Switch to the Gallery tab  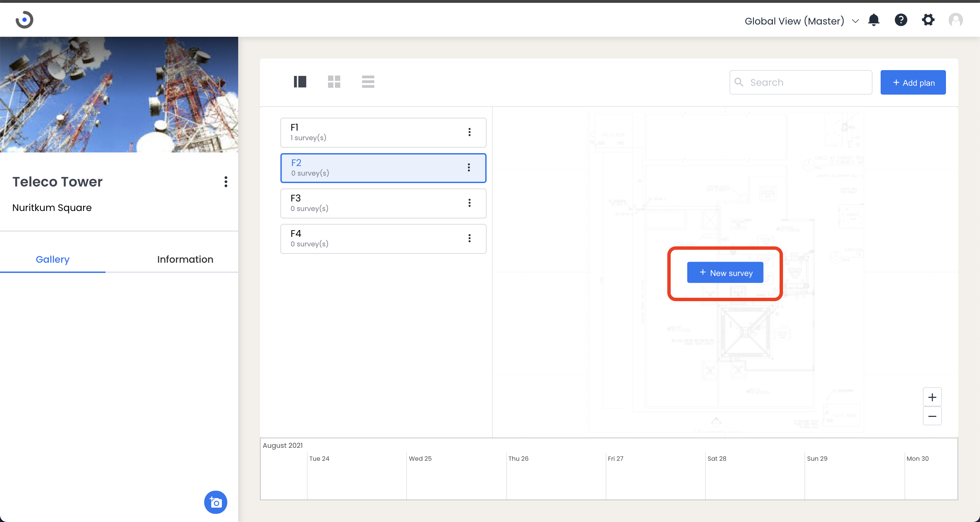[x=52, y=260]
